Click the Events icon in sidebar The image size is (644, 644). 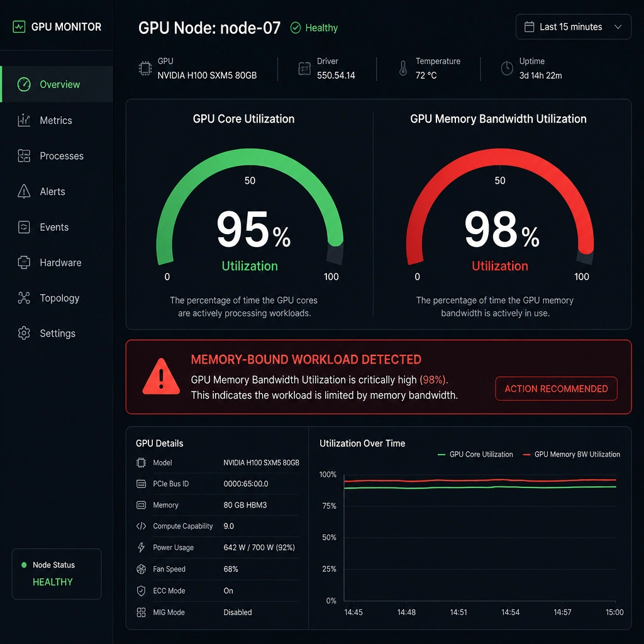point(24,227)
